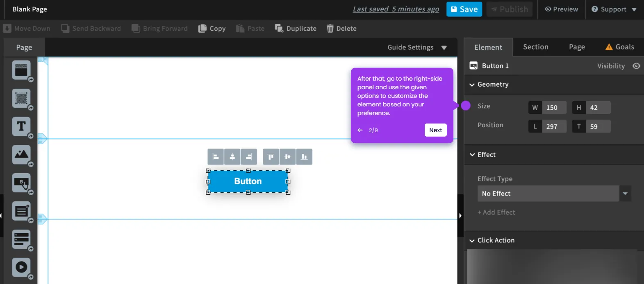This screenshot has height=284, width=644.
Task: Collapse the right panel with arrow handle
Action: [x=460, y=216]
